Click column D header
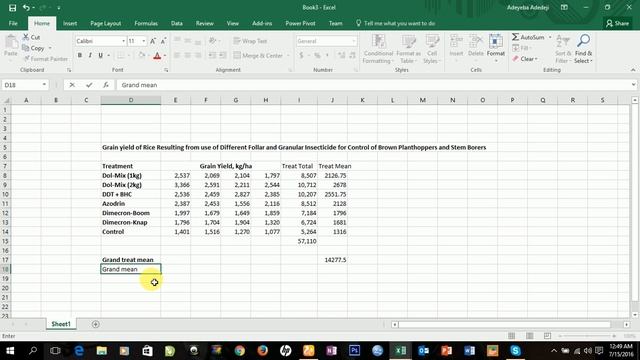 tap(131, 100)
